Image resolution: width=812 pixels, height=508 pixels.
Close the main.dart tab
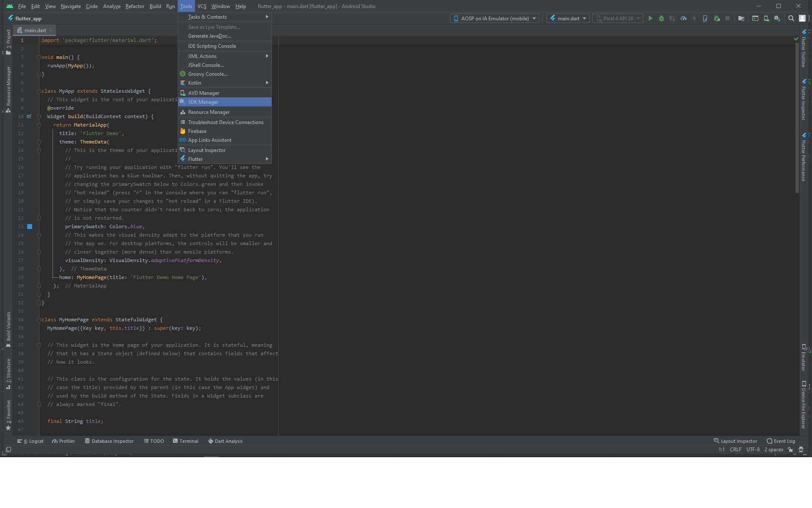51,30
